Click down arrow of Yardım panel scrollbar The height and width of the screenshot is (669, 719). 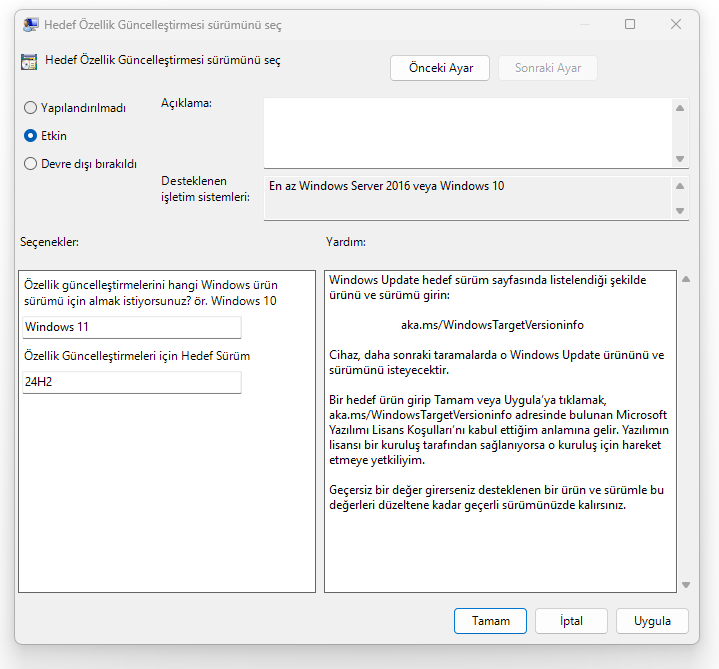[x=686, y=585]
